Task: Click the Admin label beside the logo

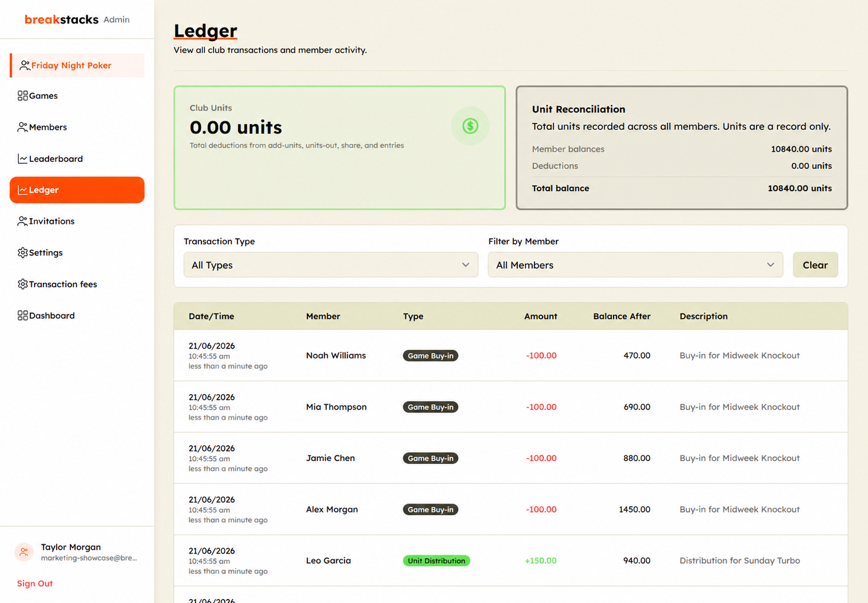Action: (x=117, y=20)
